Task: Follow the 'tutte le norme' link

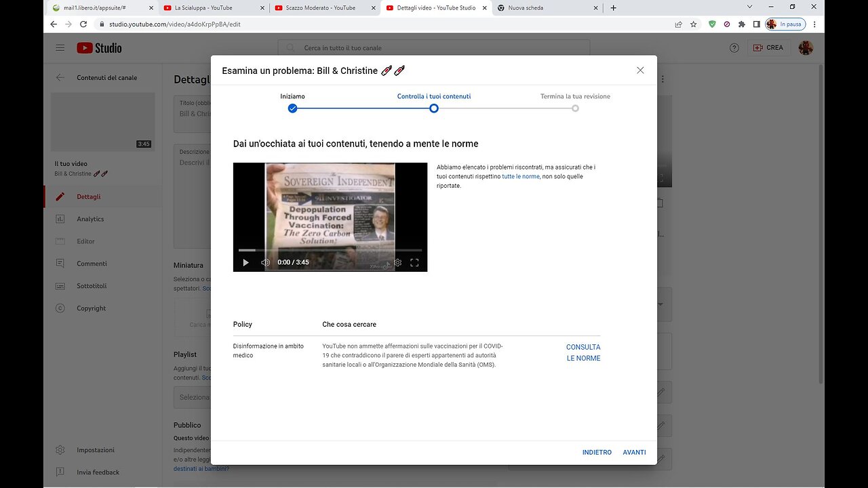Action: (x=521, y=176)
